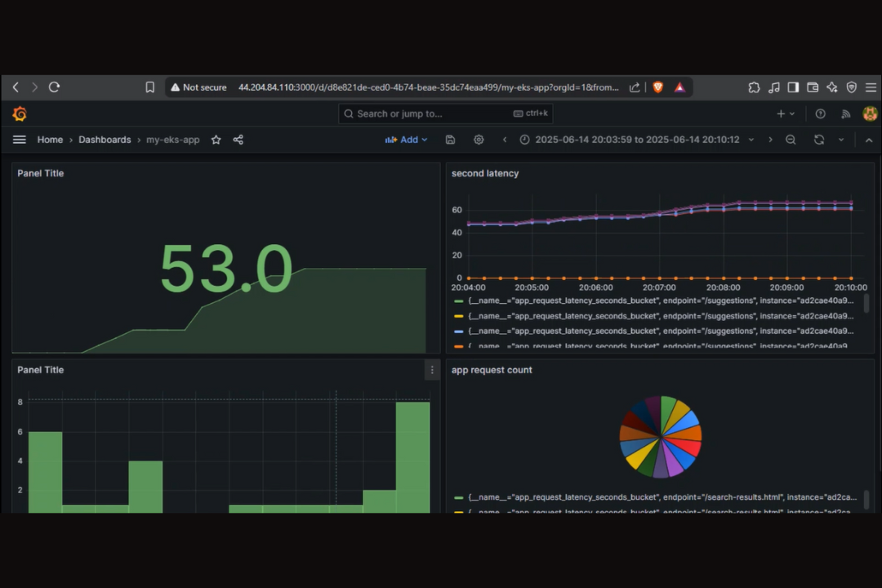Zoom out the time range
This screenshot has width=882, height=588.
tap(791, 140)
